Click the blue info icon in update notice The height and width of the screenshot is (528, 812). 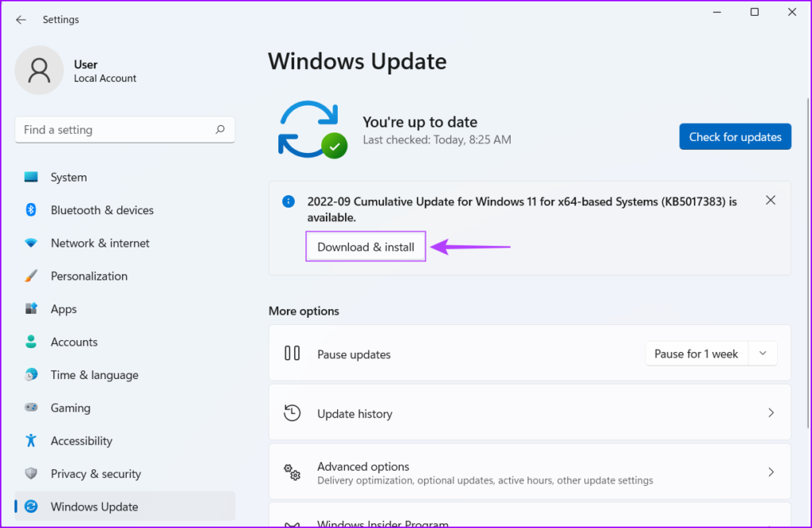point(289,201)
